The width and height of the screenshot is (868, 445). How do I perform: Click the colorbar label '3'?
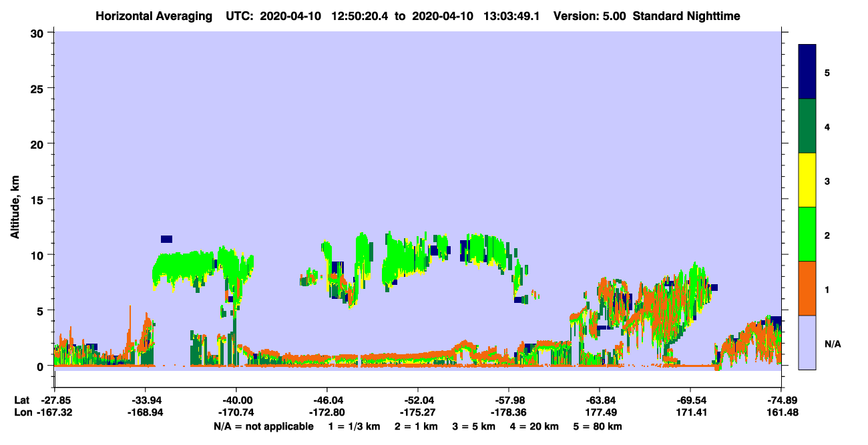tap(827, 181)
